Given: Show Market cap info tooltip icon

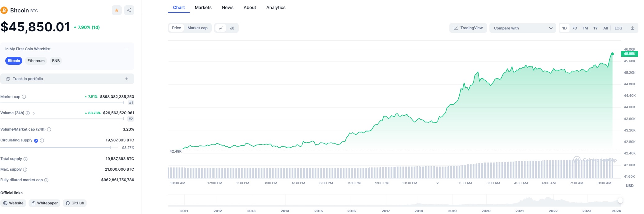Looking at the screenshot, I should click(24, 97).
